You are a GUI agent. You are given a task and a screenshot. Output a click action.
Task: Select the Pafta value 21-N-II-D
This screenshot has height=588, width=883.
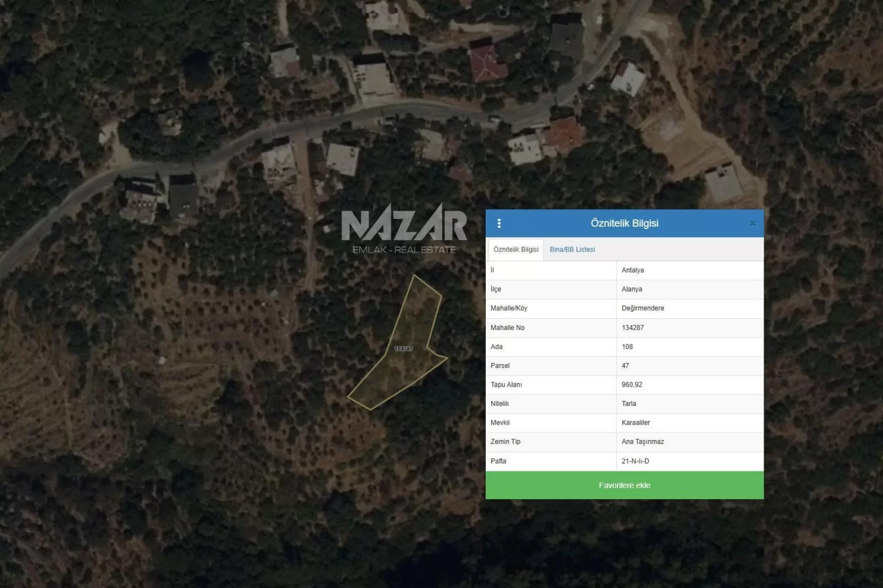635,461
